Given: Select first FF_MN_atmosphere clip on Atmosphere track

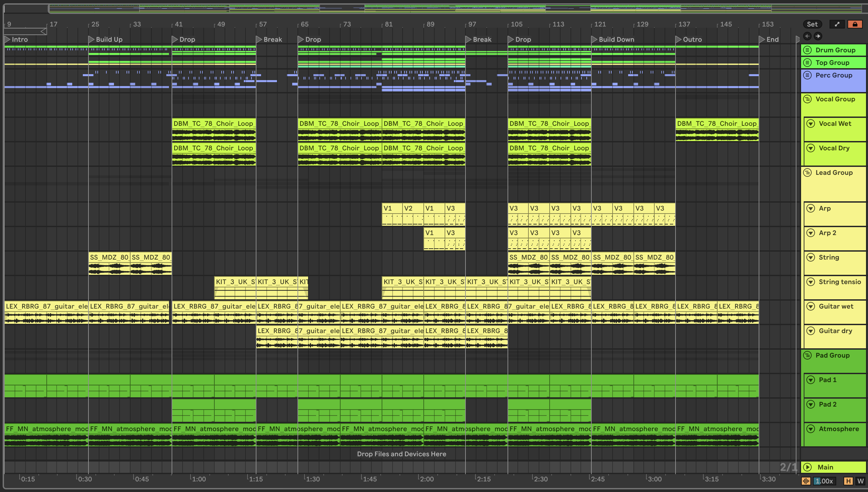Looking at the screenshot, I should (x=46, y=435).
